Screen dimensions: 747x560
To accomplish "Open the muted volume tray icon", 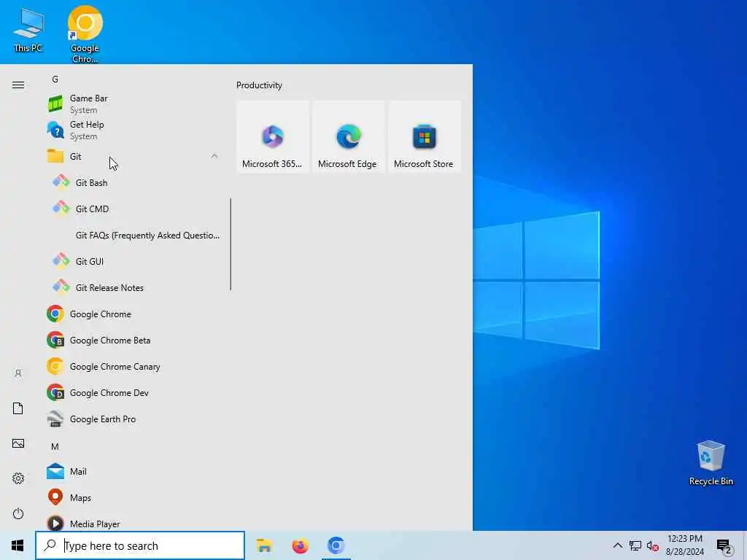I will [653, 545].
